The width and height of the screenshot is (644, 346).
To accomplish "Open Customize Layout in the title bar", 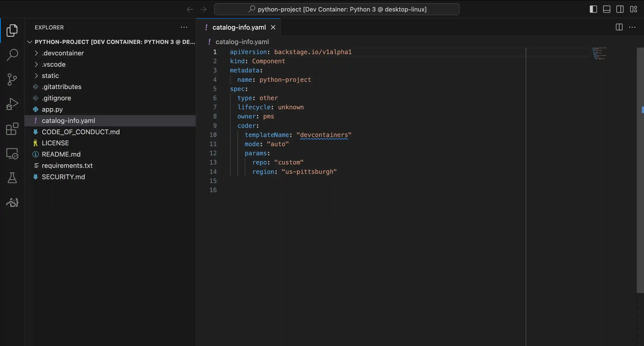I will [x=634, y=9].
